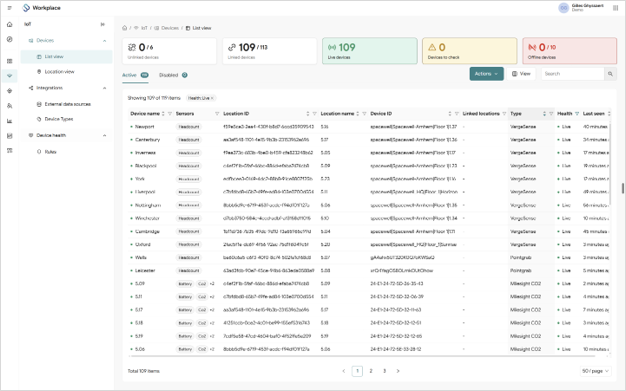Open the analytics chart icon in left rail

(10, 121)
